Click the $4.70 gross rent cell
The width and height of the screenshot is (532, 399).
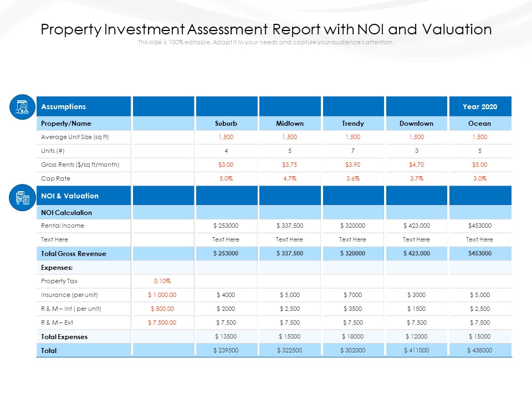pos(417,165)
